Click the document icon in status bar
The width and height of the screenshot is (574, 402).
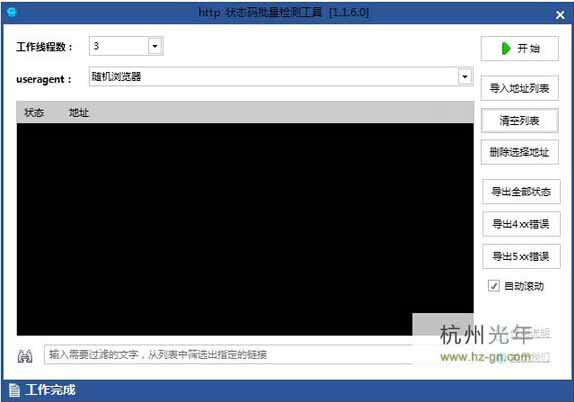pos(14,390)
